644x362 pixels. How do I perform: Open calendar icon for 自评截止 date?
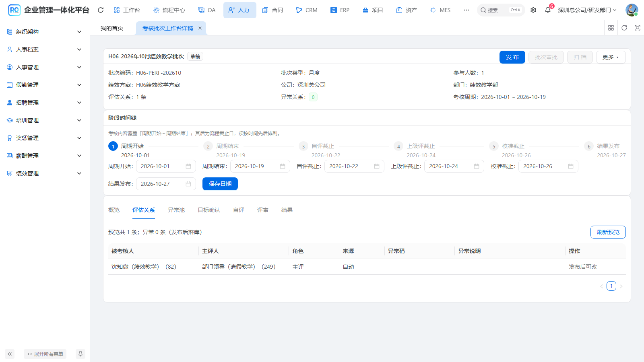pos(377,166)
